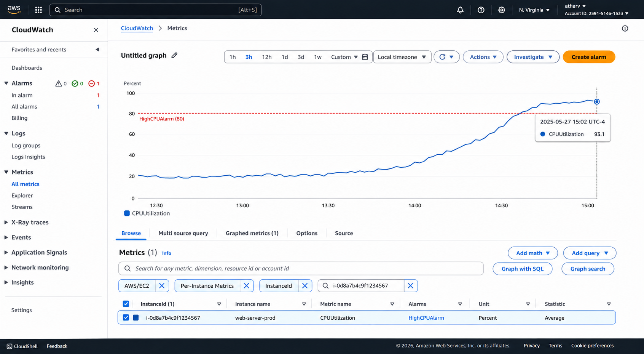Sort by Unit column arrow
644x354 pixels.
click(528, 304)
